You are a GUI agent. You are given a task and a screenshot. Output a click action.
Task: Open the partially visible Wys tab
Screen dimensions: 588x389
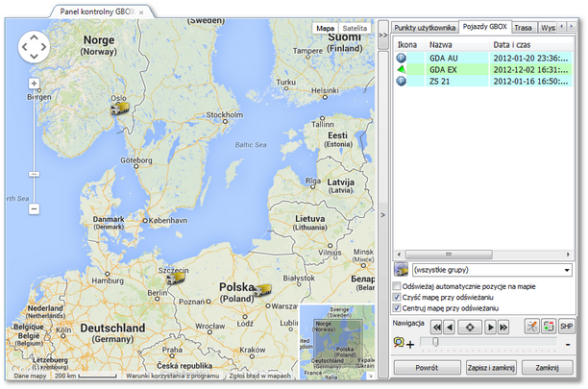click(x=548, y=28)
